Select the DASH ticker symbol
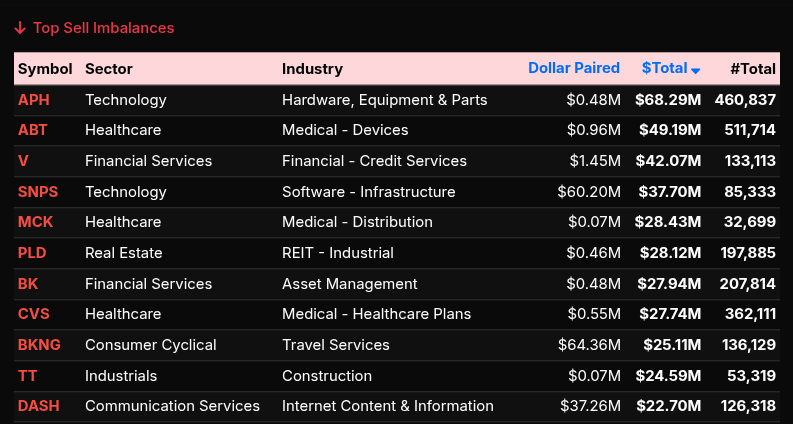This screenshot has height=424, width=793. (x=38, y=406)
